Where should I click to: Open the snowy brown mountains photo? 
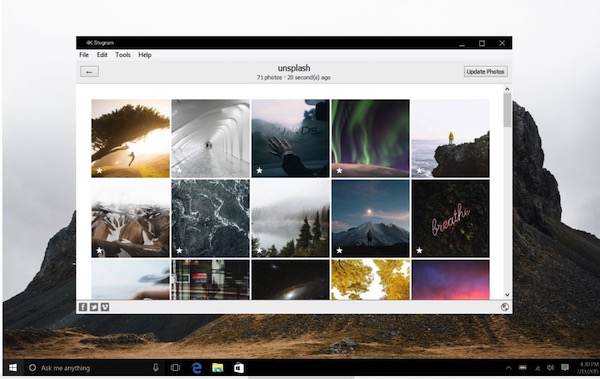130,219
